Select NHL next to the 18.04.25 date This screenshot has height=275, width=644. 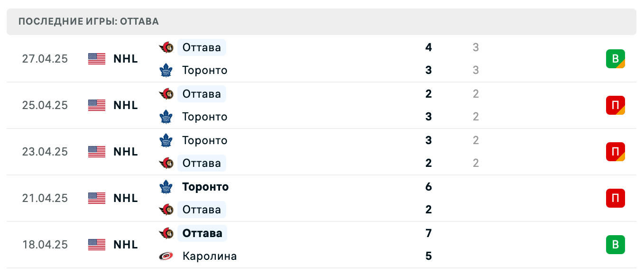coord(125,244)
